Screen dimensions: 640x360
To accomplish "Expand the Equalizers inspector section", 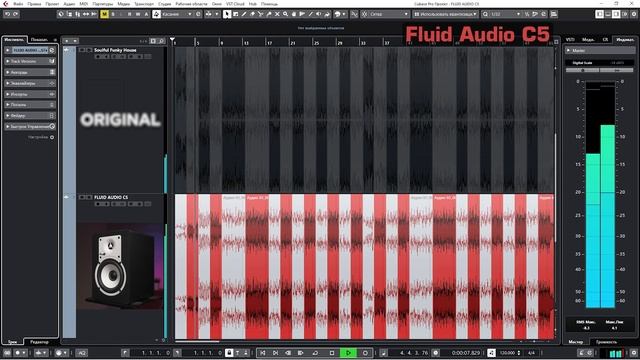I will pyautogui.click(x=30, y=83).
